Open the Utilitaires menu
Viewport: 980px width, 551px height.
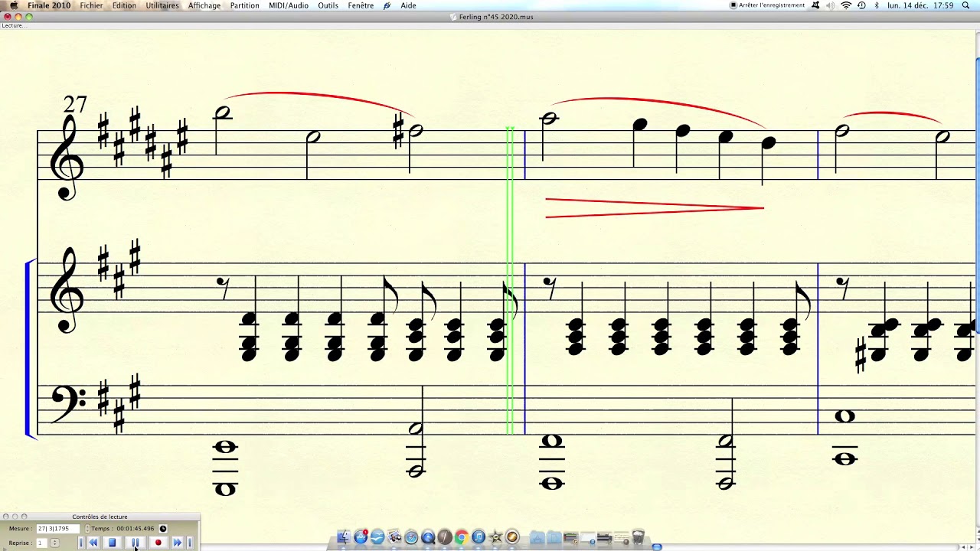coord(162,5)
